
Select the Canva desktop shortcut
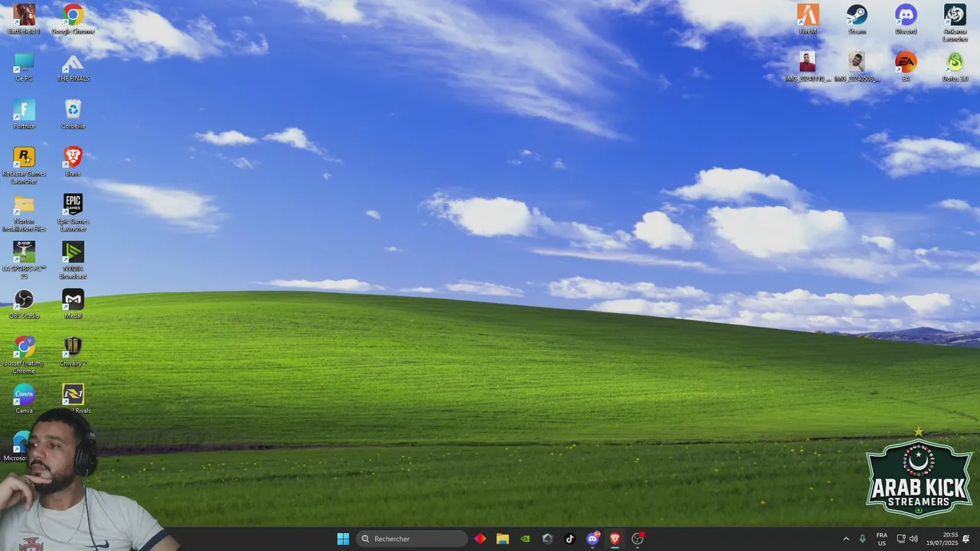pyautogui.click(x=24, y=399)
